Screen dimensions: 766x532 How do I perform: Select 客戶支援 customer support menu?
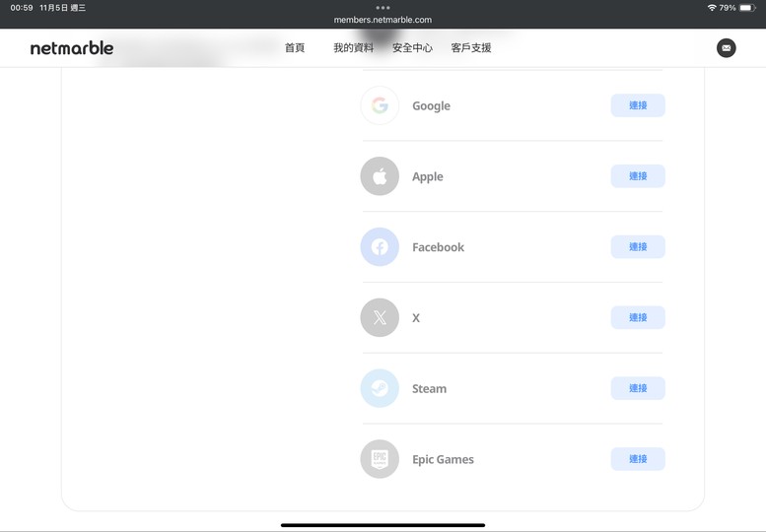tap(471, 47)
